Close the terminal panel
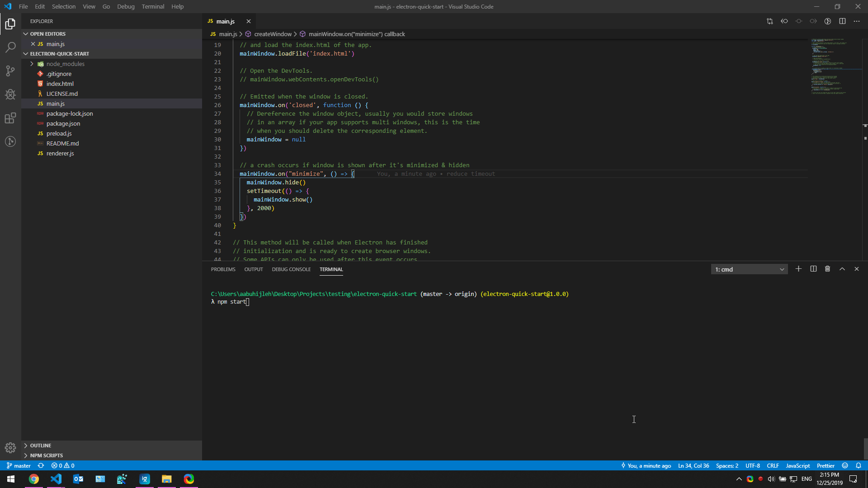This screenshot has width=868, height=488. pos(856,269)
